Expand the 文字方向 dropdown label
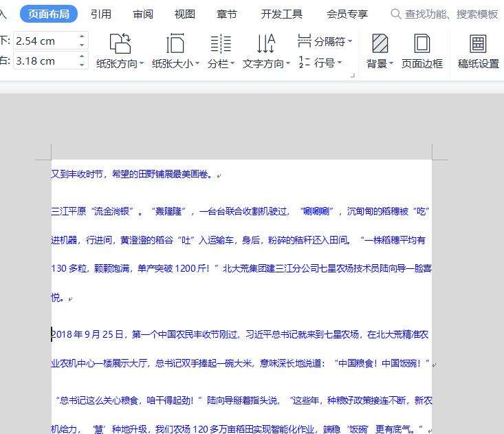This screenshot has height=434, width=504. click(266, 64)
